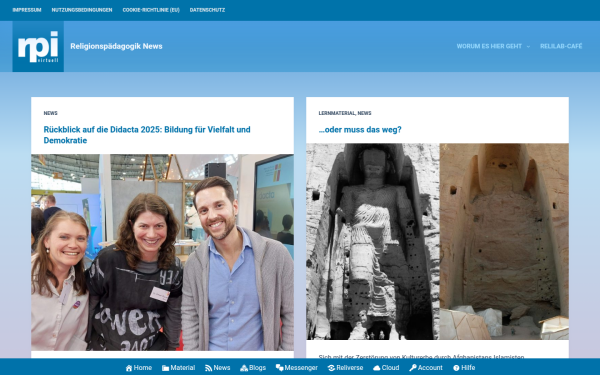This screenshot has width=600, height=375.
Task: Open the Datenschutz page
Action: [x=207, y=10]
